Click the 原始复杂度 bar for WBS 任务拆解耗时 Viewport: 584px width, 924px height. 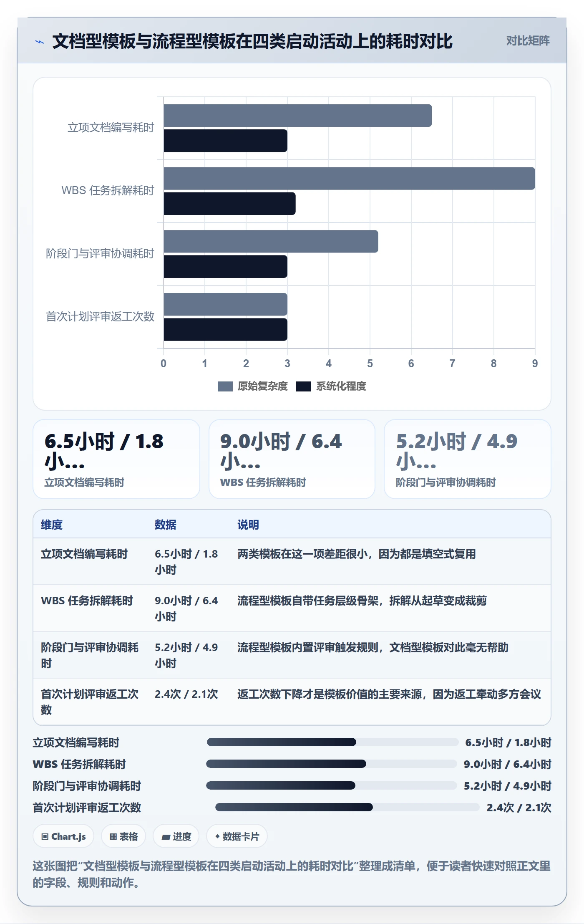point(349,179)
